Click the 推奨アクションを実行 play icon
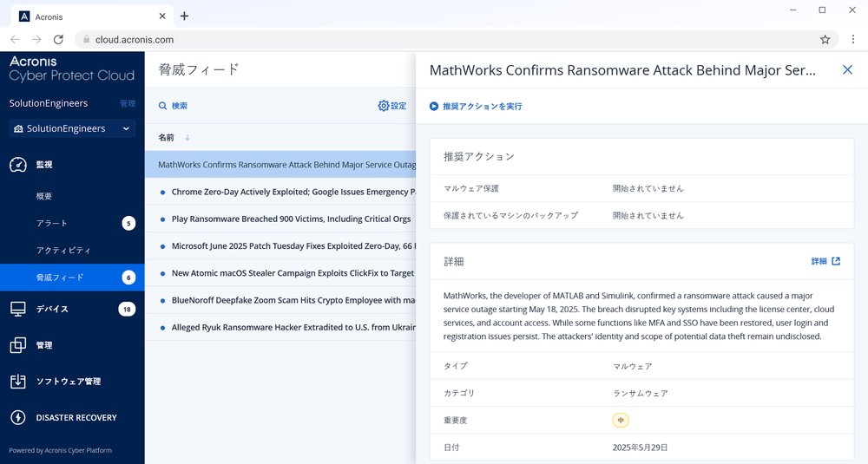Viewport: 868px width, 464px height. (434, 106)
